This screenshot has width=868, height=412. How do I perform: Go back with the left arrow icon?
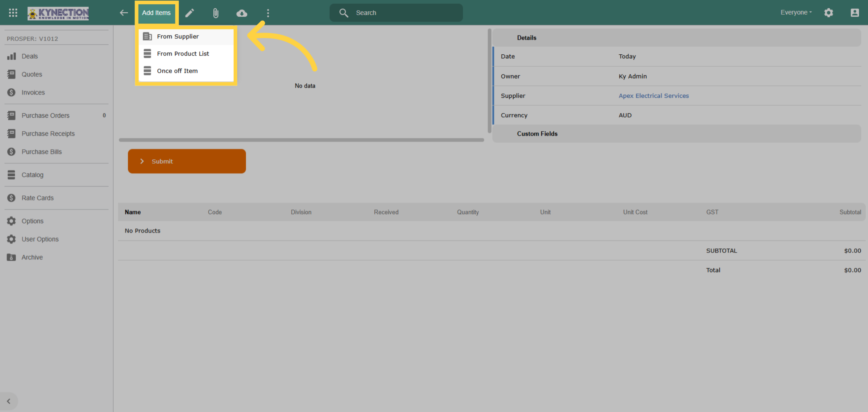point(124,13)
